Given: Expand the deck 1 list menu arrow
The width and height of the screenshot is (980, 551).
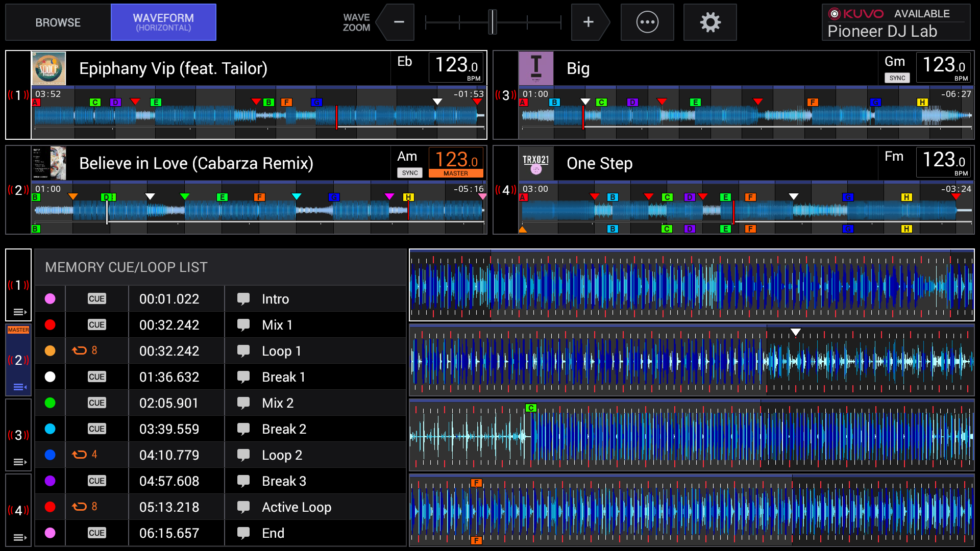Looking at the screenshot, I should 20,312.
